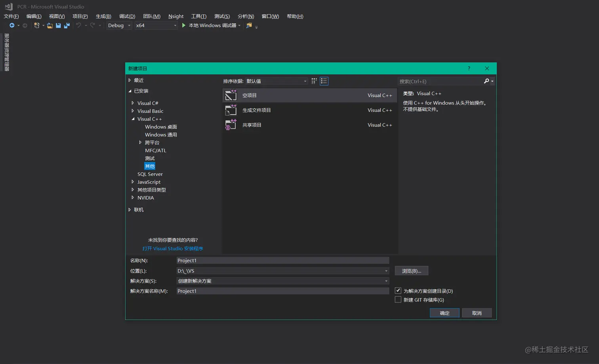Open the 团队(M) menu

click(x=152, y=16)
